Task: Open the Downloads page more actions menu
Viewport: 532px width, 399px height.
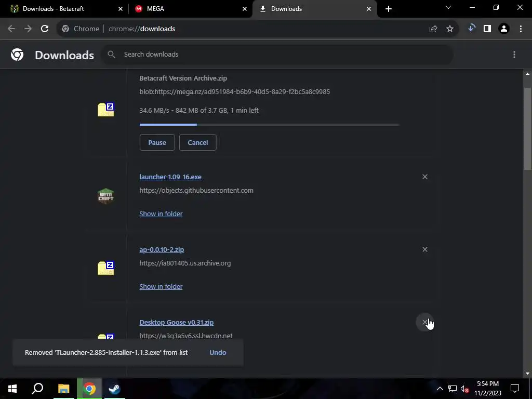Action: 514,54
